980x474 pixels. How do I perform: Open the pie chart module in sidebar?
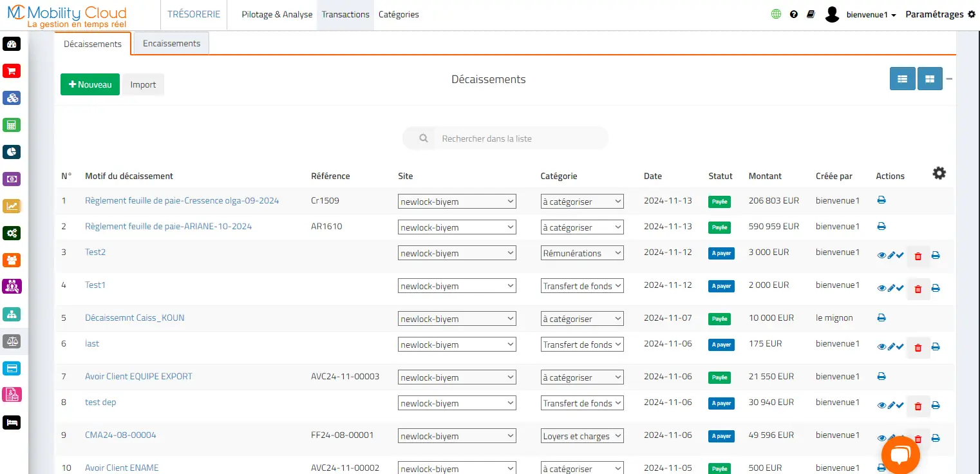12,152
